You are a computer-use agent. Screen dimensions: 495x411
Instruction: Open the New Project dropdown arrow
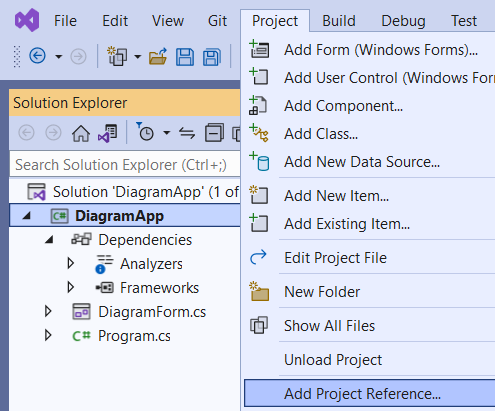point(137,57)
